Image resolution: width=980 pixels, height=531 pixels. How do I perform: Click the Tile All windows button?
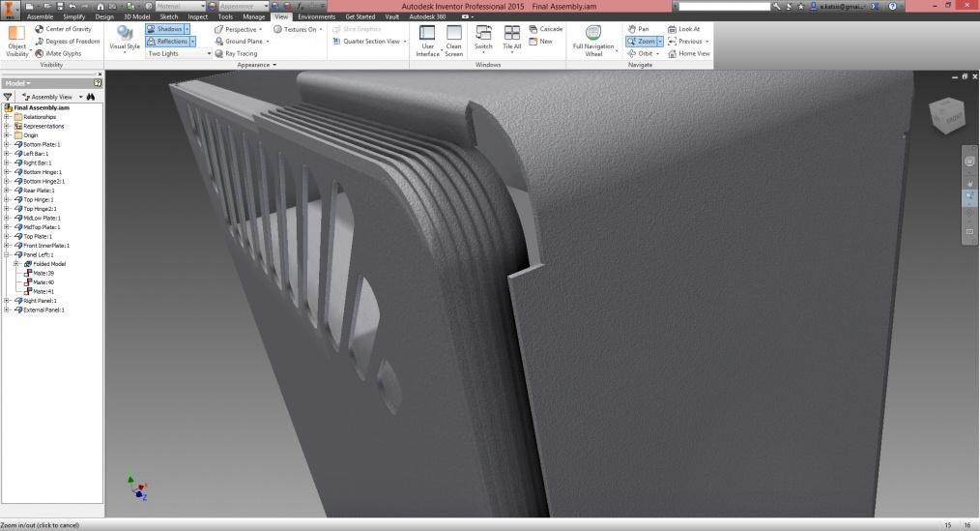(x=512, y=39)
